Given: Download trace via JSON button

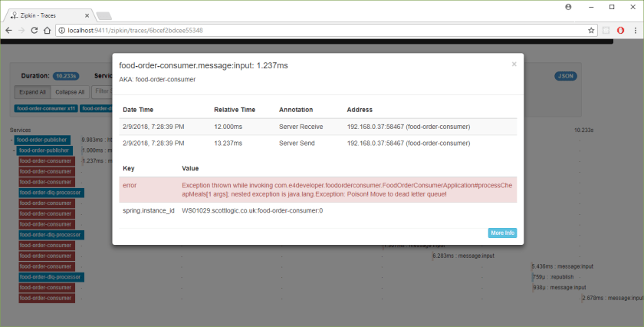Looking at the screenshot, I should (564, 76).
